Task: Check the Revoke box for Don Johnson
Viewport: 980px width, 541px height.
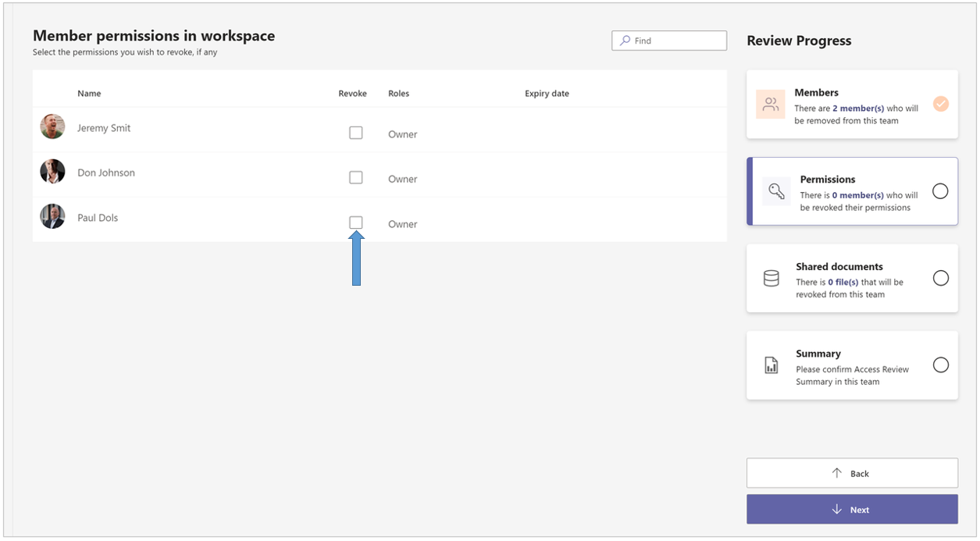Action: tap(356, 177)
